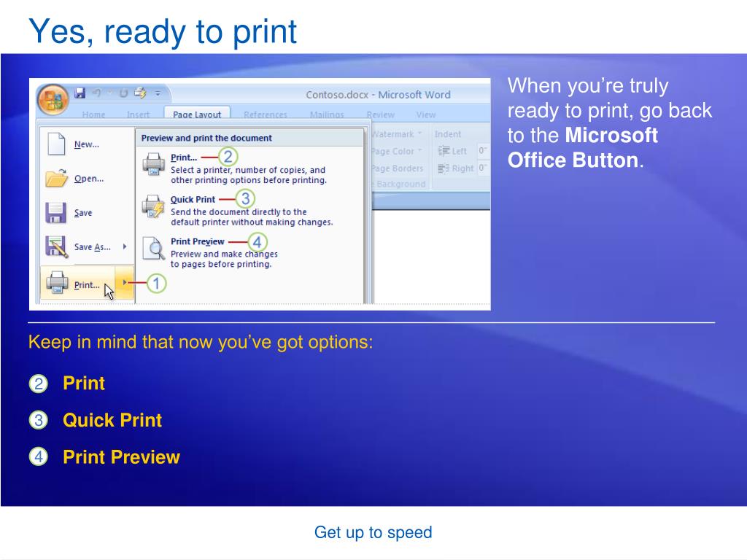The image size is (747, 560).
Task: Expand the Save As submenu arrow
Action: [x=124, y=246]
